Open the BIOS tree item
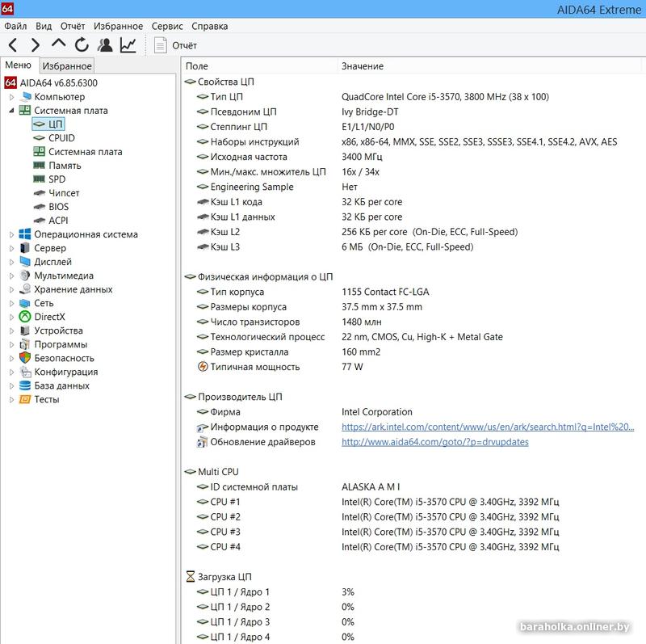 click(x=51, y=207)
